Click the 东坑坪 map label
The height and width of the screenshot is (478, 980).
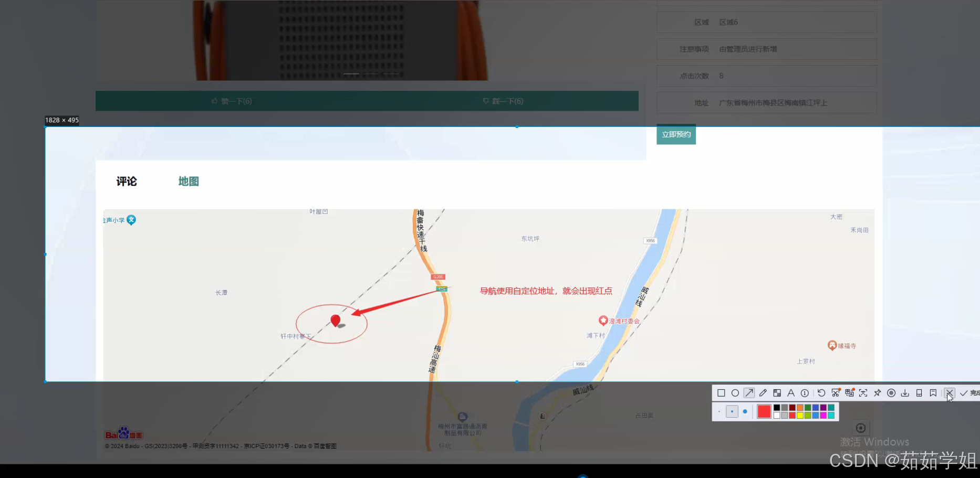click(530, 239)
